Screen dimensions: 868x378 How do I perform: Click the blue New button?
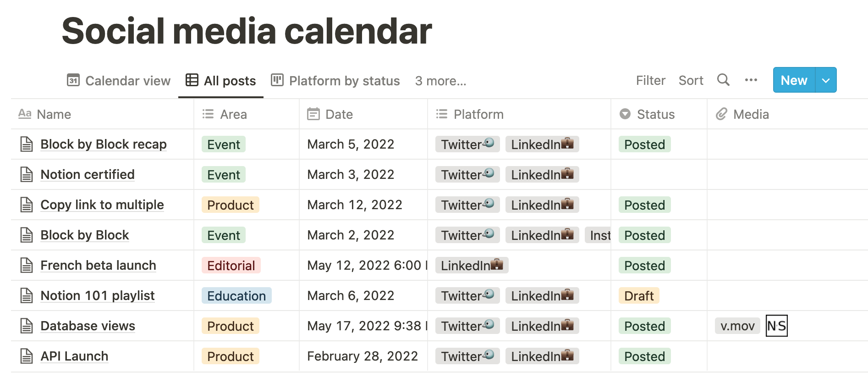tap(793, 80)
